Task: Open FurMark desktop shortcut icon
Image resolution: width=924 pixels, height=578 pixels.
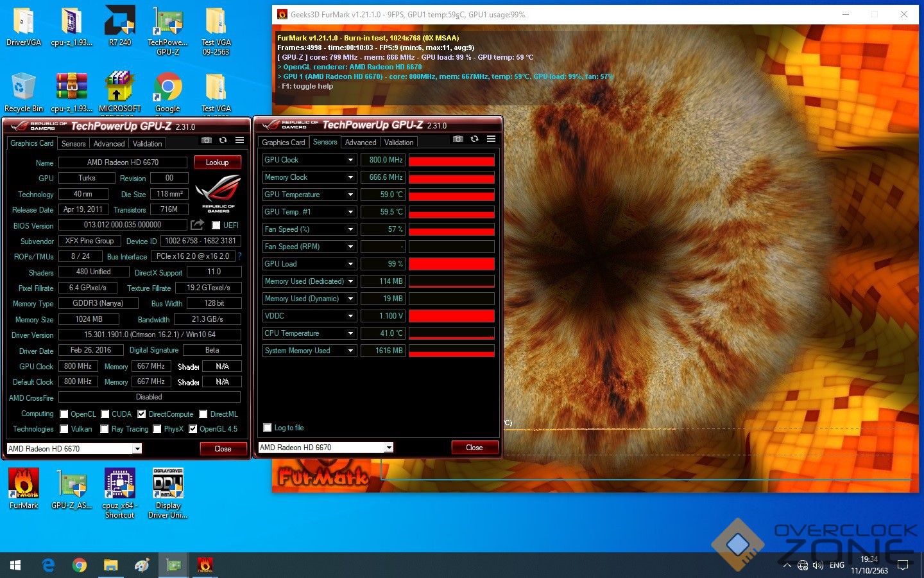Action: [x=24, y=488]
